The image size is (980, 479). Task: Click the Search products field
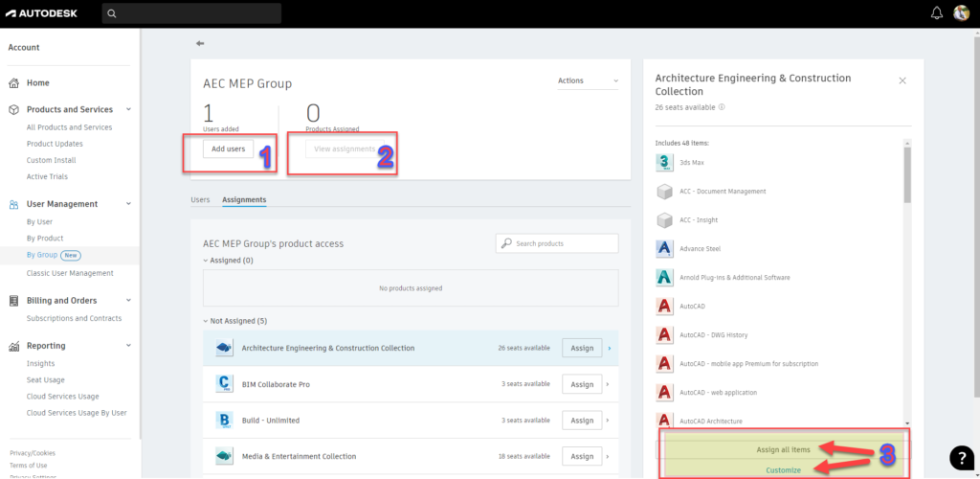tap(557, 243)
